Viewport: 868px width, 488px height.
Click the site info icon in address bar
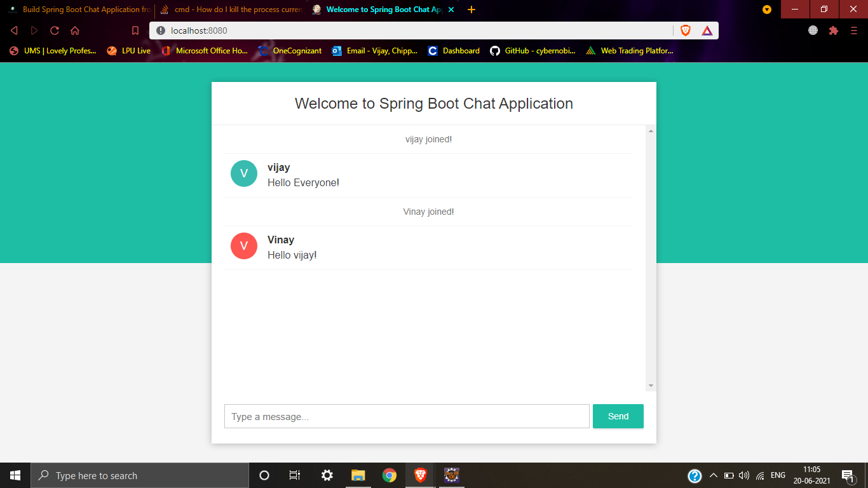[160, 30]
